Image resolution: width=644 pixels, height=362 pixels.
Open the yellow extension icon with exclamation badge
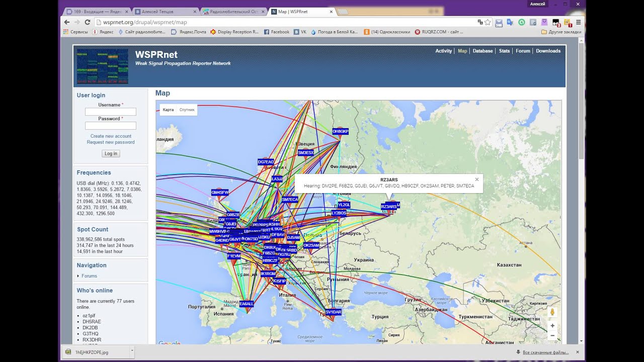click(568, 23)
